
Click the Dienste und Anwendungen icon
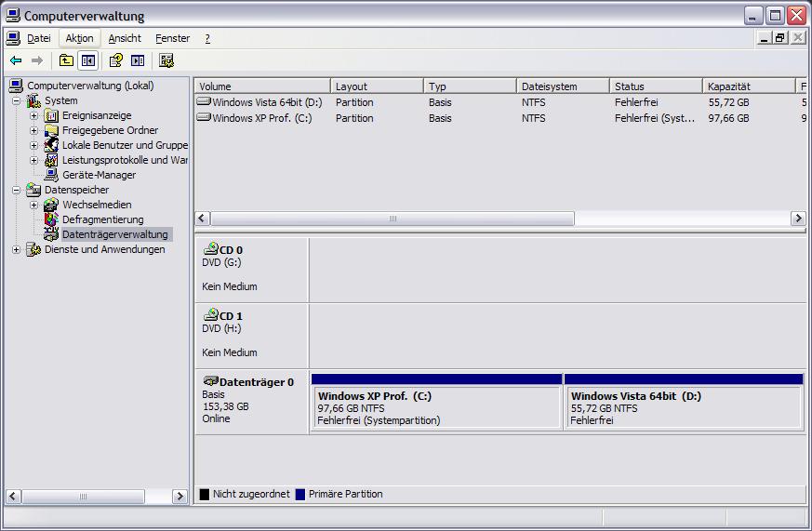pyautogui.click(x=33, y=249)
